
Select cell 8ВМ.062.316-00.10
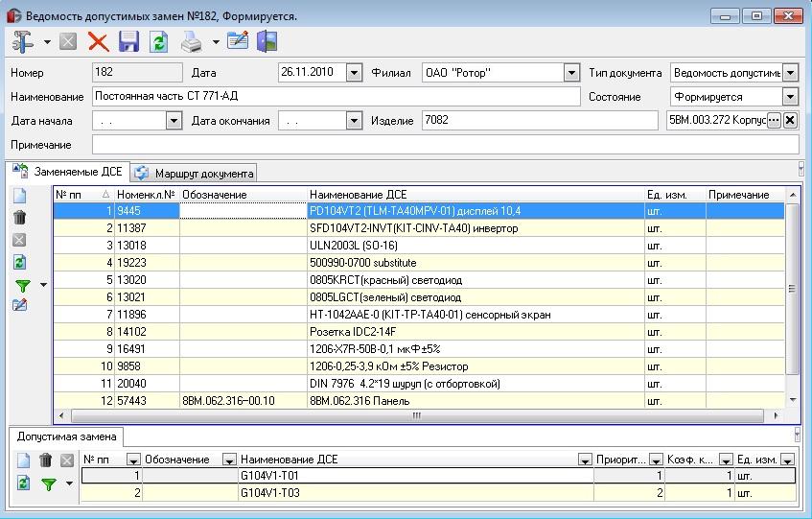[243, 400]
